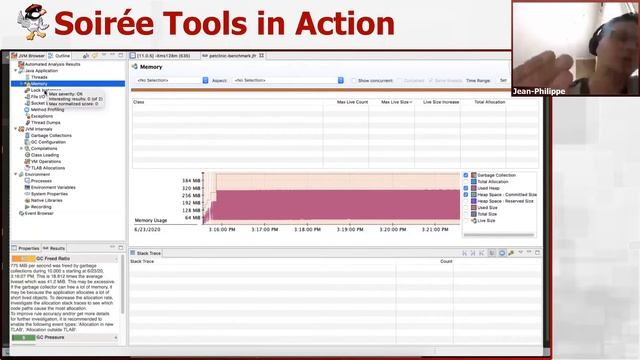
Task: Select the Threads page icon
Action: (x=27, y=77)
